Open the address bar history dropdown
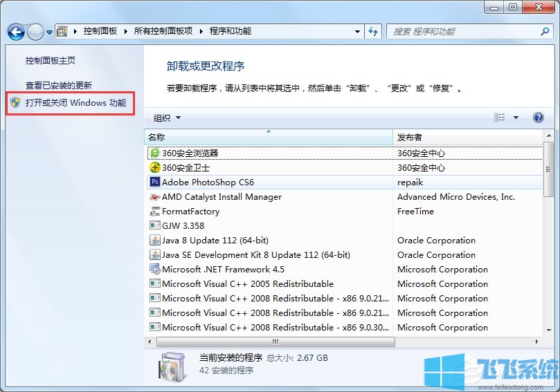 (357, 31)
